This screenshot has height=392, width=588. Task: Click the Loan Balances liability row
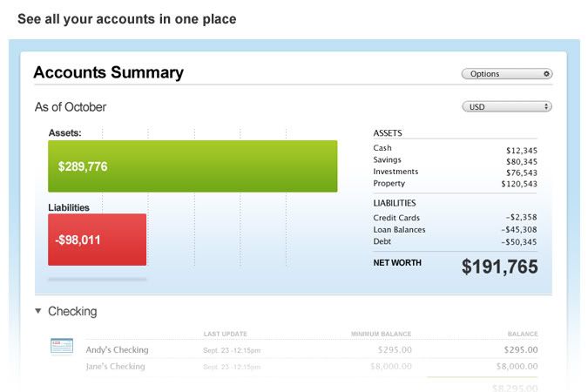point(455,230)
